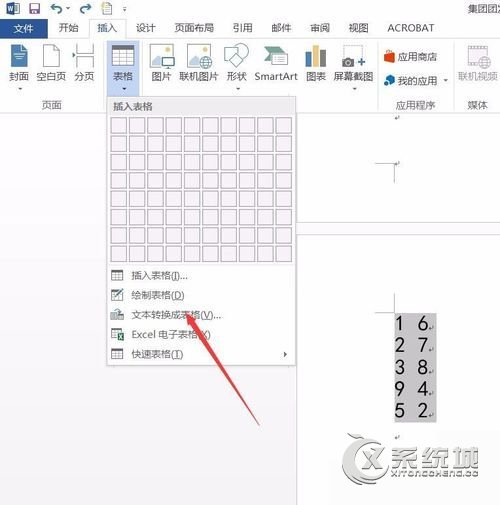Image resolution: width=500 pixels, height=505 pixels.
Task: Expand the 封面 dropdown arrow
Action: [20, 89]
